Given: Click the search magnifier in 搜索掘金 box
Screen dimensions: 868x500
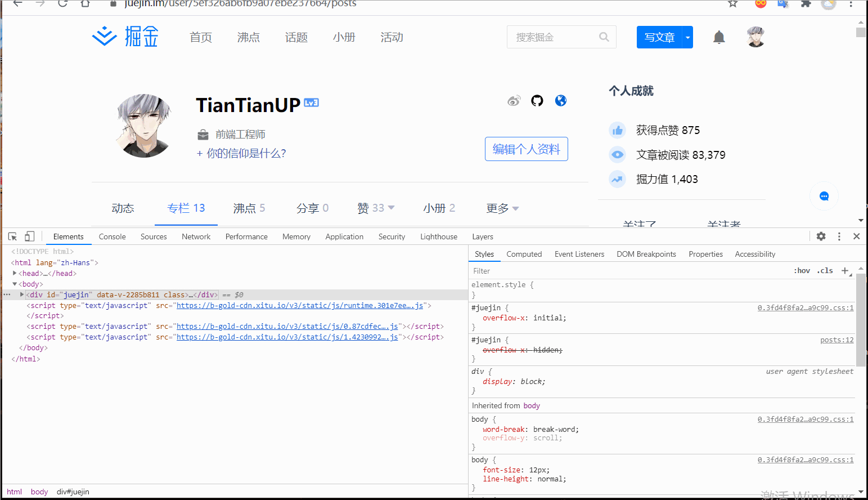Looking at the screenshot, I should [x=604, y=37].
